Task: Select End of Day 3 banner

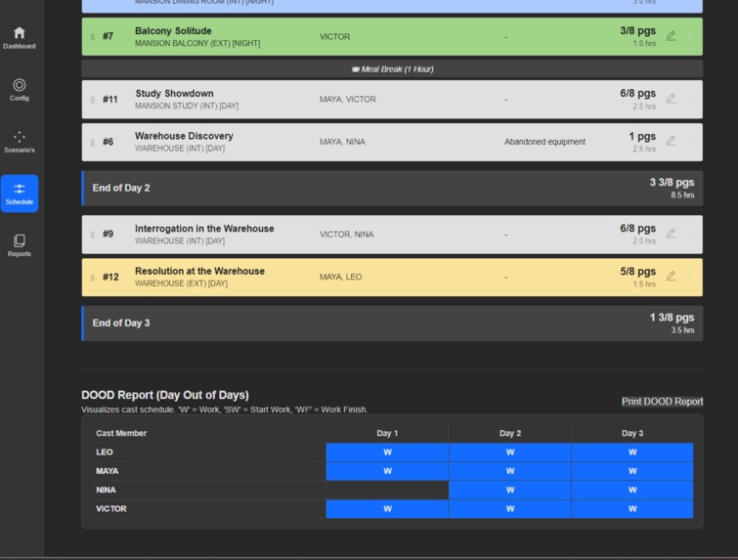Action: click(x=392, y=323)
